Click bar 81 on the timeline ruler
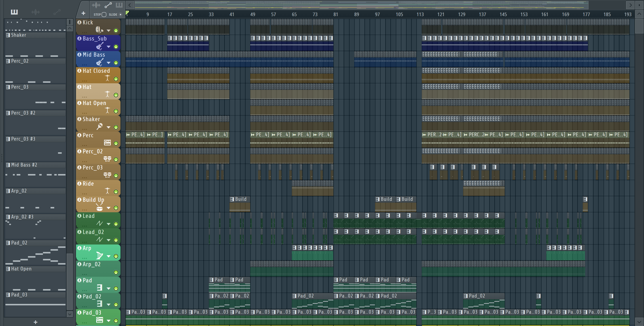 pos(335,14)
